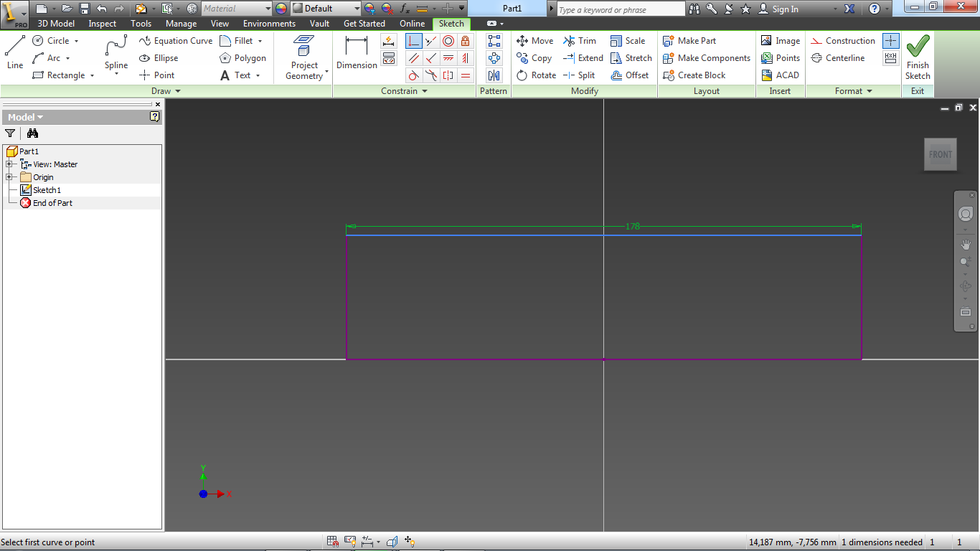The height and width of the screenshot is (551, 980).
Task: Open the Material selector dropdown
Action: click(x=266, y=8)
